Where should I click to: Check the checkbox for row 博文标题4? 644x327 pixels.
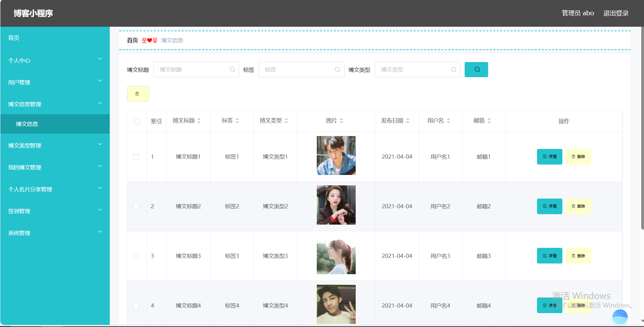136,306
